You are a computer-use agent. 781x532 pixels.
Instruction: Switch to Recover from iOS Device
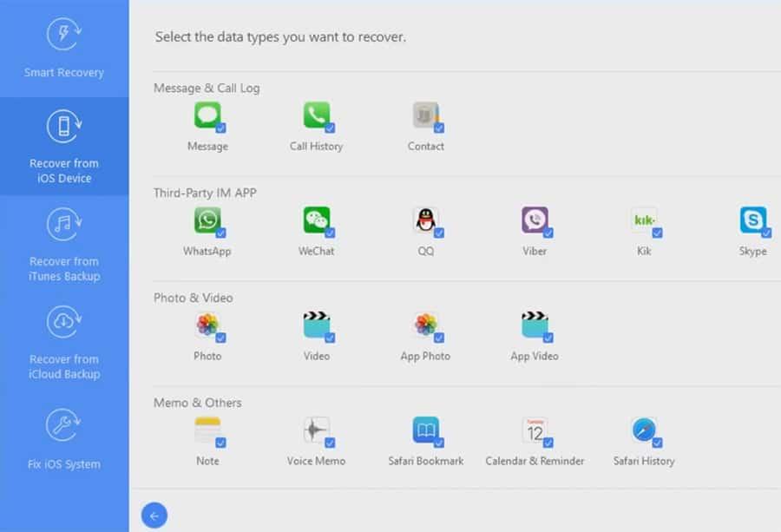[64, 146]
